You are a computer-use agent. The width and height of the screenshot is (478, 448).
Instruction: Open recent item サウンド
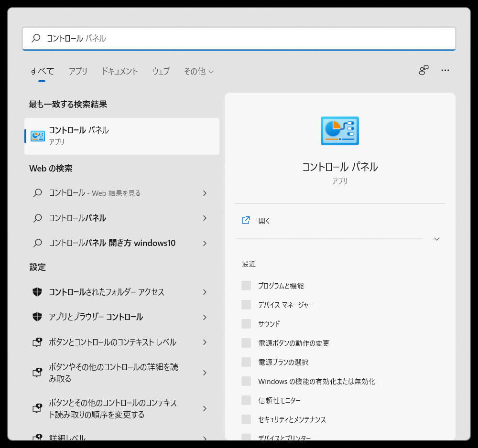(x=269, y=324)
